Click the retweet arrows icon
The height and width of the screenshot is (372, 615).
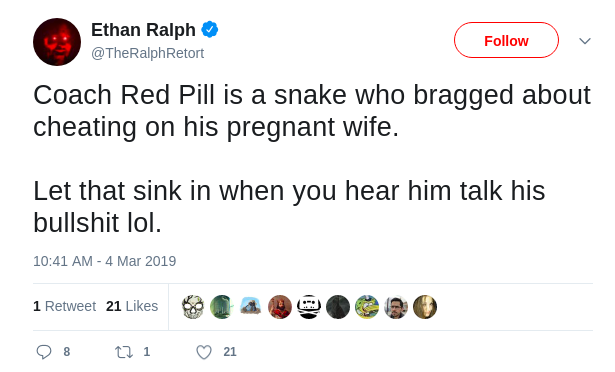[124, 352]
